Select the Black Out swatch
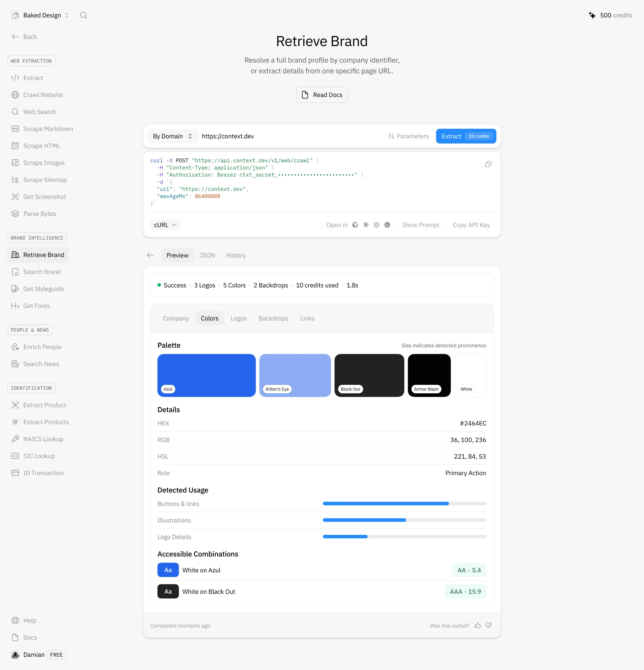The height and width of the screenshot is (670, 644). point(369,375)
